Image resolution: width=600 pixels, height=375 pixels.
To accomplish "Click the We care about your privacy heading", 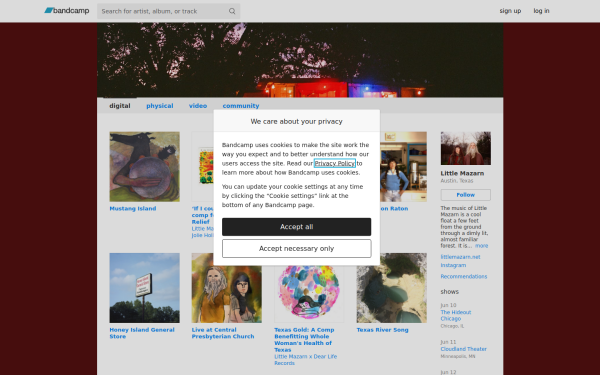I will point(297,121).
